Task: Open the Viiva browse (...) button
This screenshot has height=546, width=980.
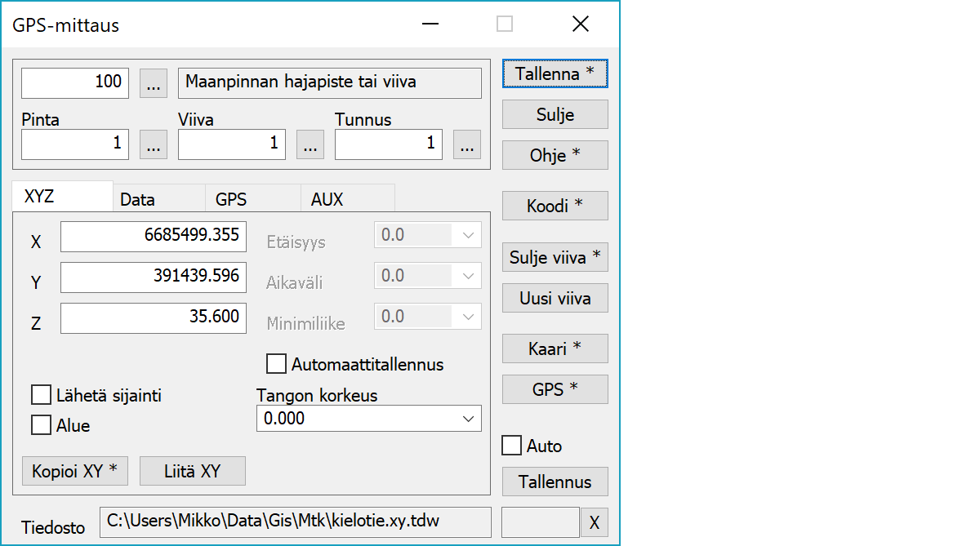Action: pyautogui.click(x=310, y=145)
